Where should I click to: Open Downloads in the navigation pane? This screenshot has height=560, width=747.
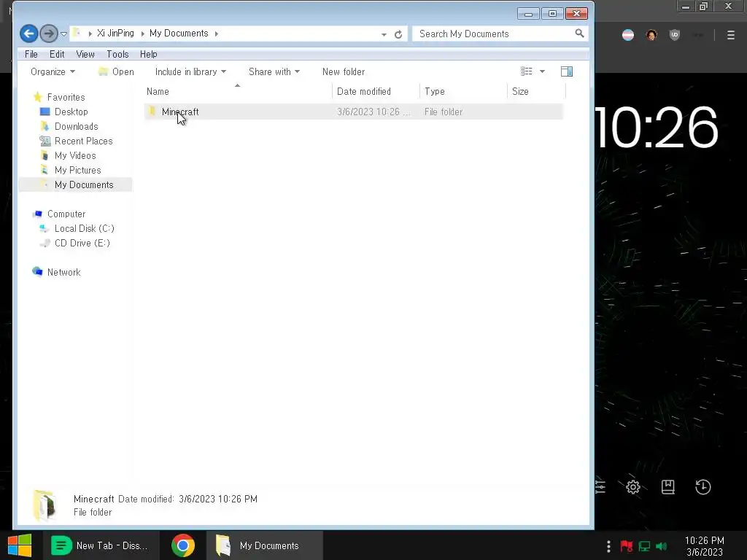click(x=76, y=127)
